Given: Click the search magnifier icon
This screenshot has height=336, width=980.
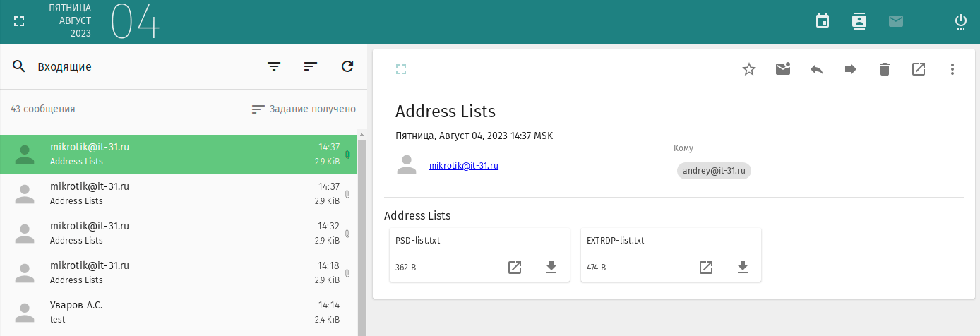Looking at the screenshot, I should point(19,66).
